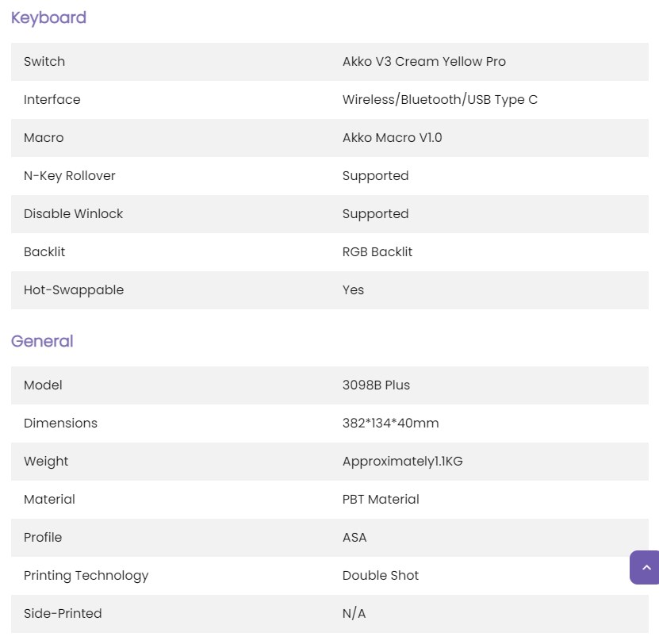Viewport: 659px width, 644px height.
Task: Click Wireless/Bluetooth/USB Type C text
Action: pos(439,100)
